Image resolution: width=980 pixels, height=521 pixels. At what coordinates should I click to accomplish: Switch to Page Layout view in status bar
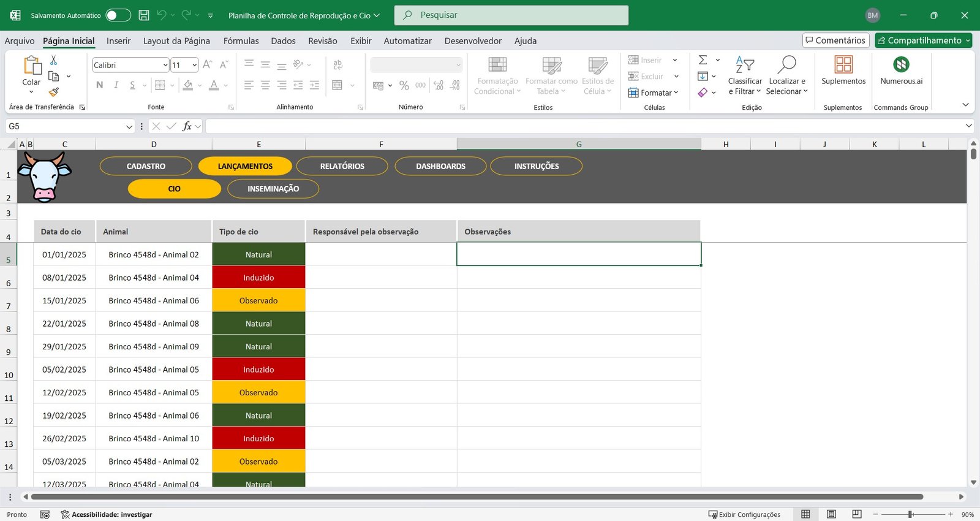coord(831,514)
